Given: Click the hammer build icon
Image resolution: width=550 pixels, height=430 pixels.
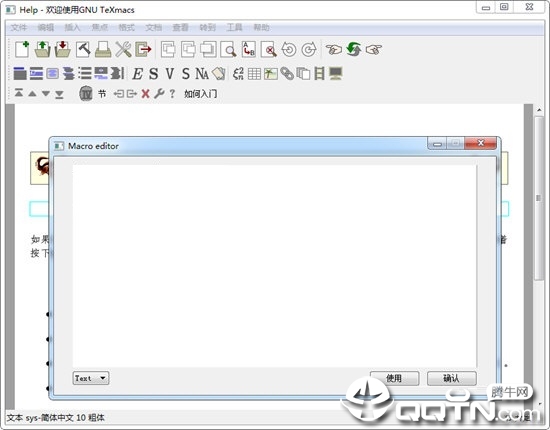Looking at the screenshot, I should pos(83,49).
